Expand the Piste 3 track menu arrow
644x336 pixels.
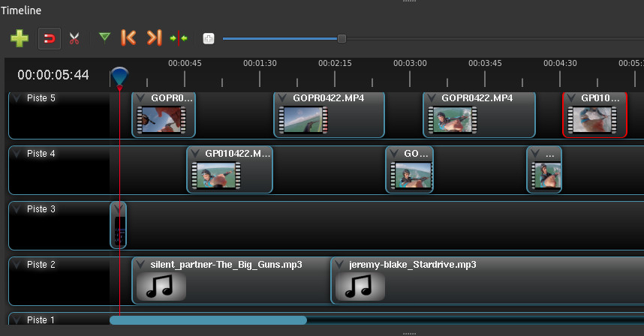click(x=17, y=209)
